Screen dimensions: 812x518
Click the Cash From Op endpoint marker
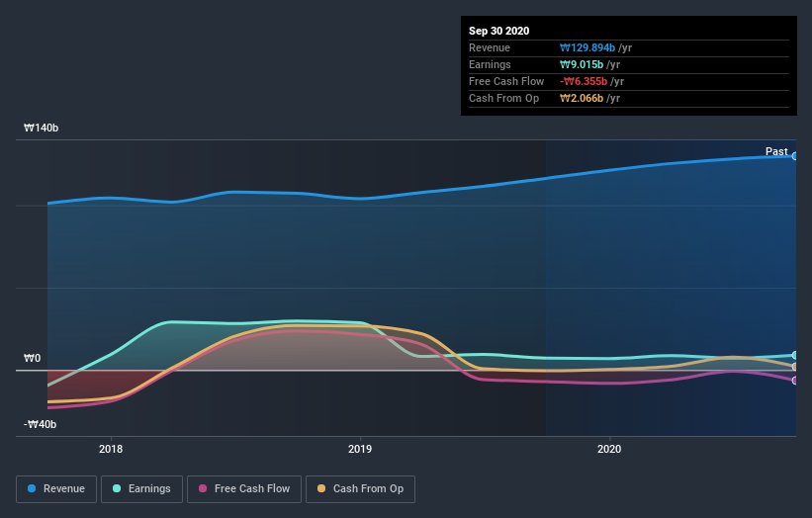coord(794,367)
